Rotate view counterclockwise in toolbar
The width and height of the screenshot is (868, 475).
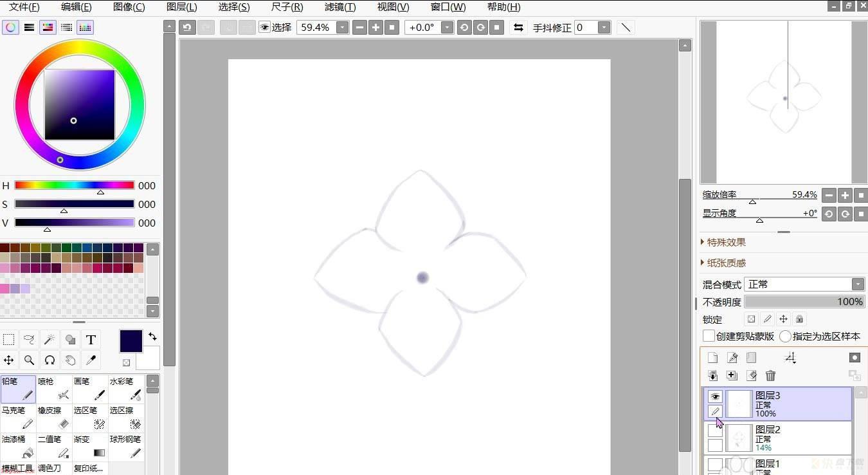(x=464, y=28)
